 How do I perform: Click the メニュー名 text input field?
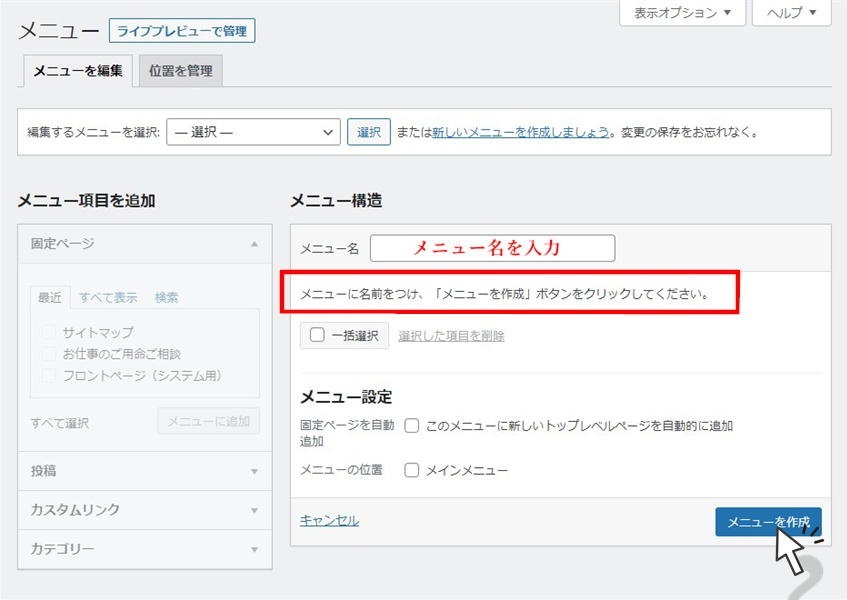tap(492, 248)
